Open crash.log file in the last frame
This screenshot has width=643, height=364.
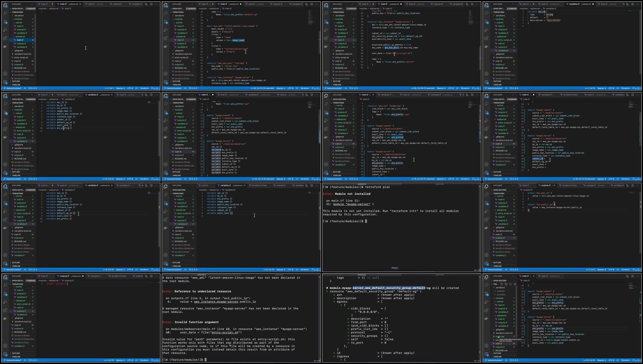500,336
